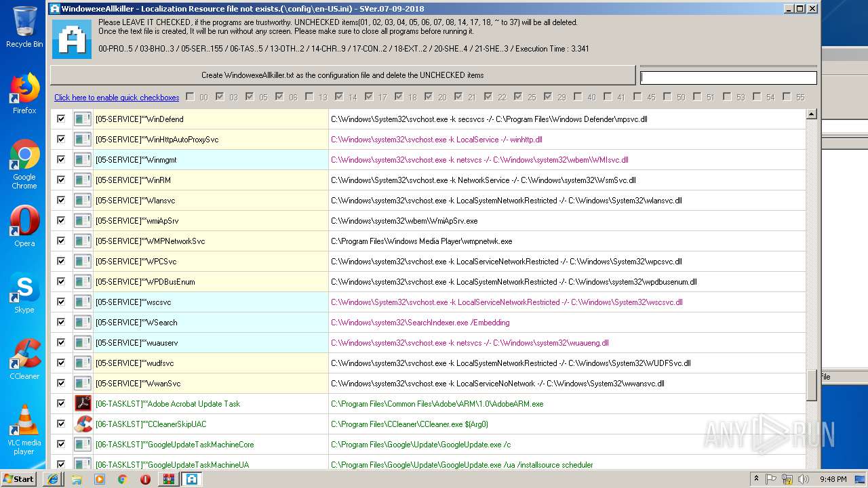Uncheck the WinHttpAutoProxySvc checkbox
Screen dimensions: 868x488
61,139
